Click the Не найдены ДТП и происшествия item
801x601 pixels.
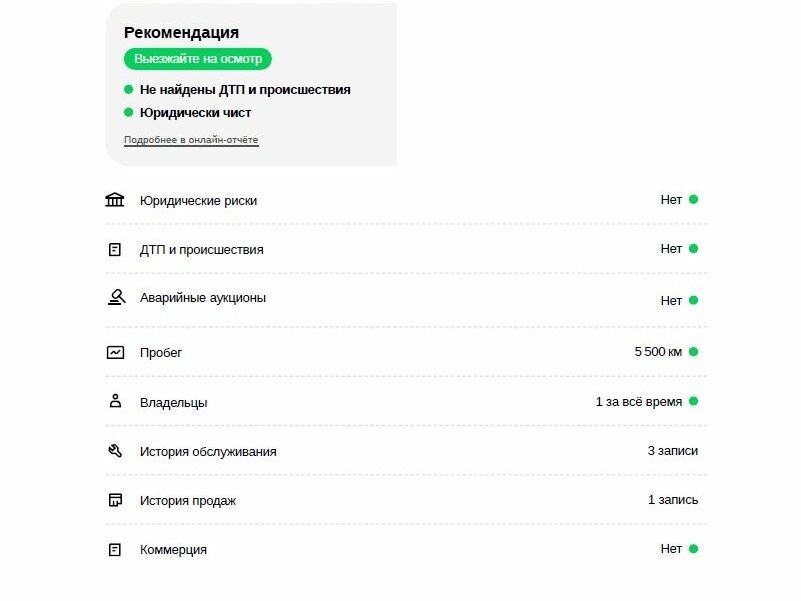click(x=238, y=89)
